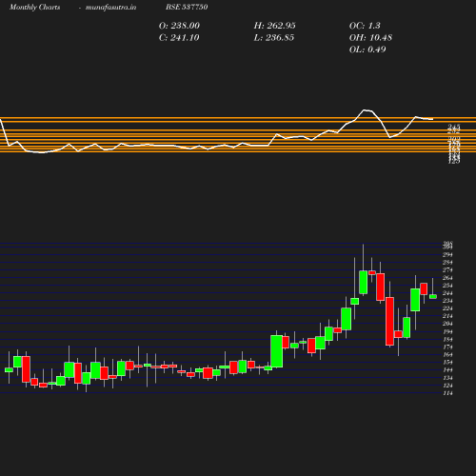Screen dimensions: 476x476
Task: Click the "BSE 537750" symbol label
Action: click(187, 7)
